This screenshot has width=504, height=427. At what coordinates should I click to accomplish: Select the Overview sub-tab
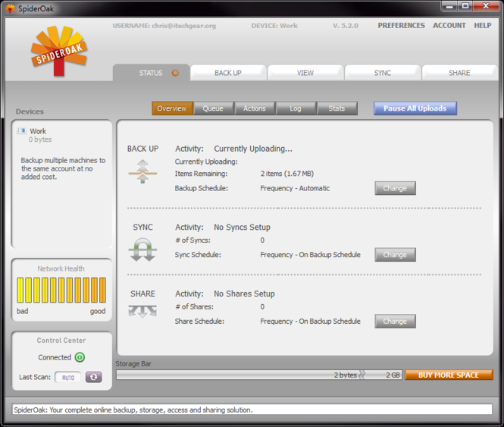tap(172, 108)
